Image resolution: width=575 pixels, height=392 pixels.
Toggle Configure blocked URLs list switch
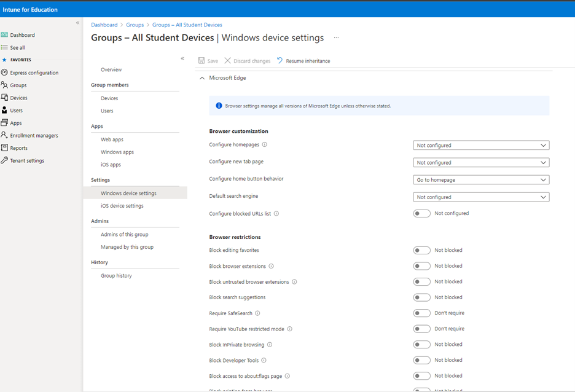tap(421, 214)
